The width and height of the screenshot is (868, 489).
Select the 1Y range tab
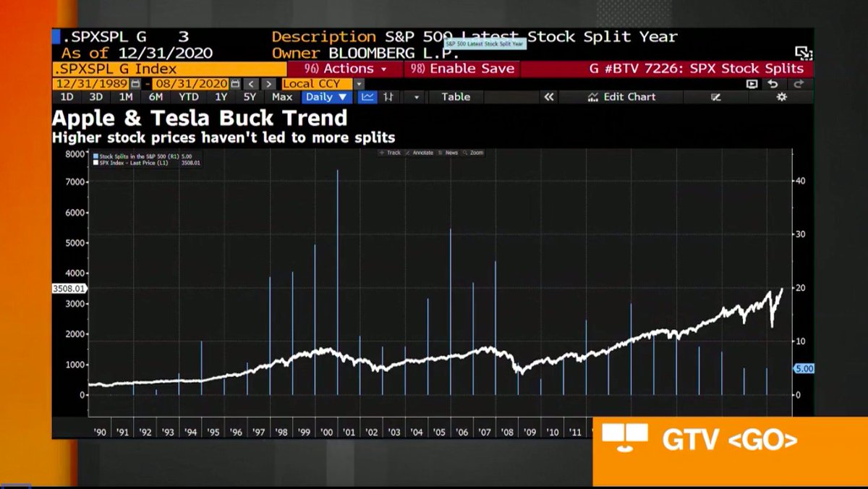(221, 97)
